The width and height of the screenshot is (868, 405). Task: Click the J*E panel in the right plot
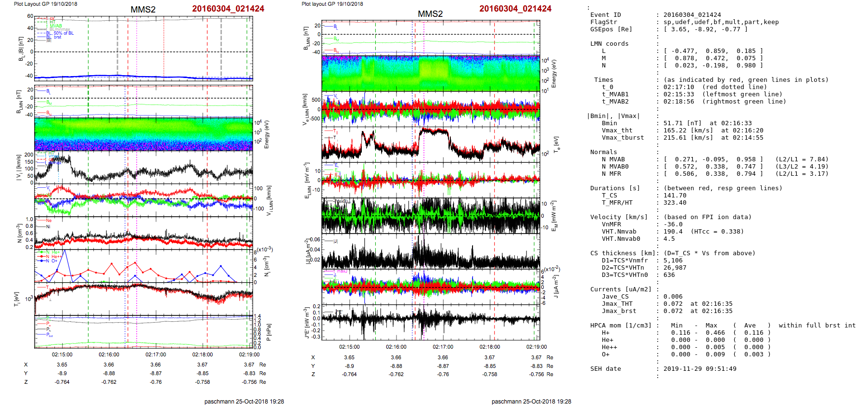coord(430,322)
